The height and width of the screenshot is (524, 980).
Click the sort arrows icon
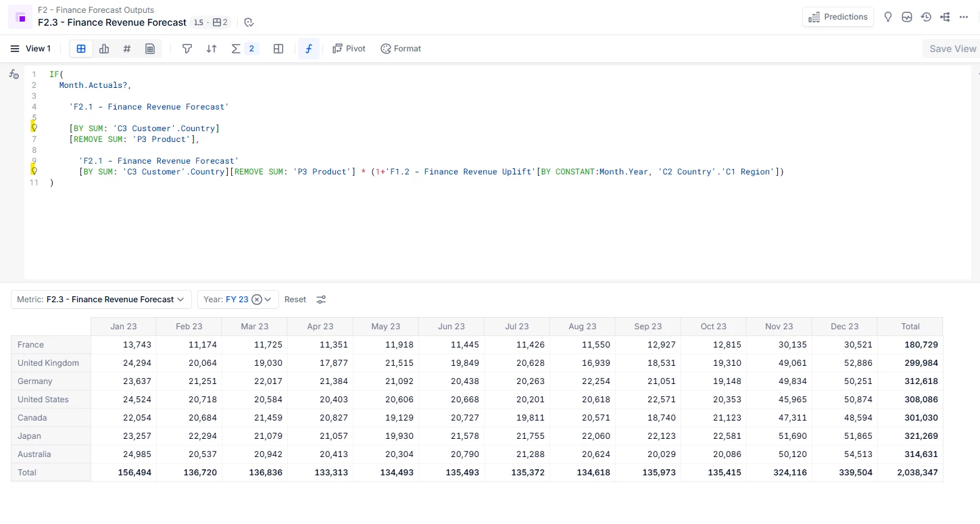[x=212, y=49]
